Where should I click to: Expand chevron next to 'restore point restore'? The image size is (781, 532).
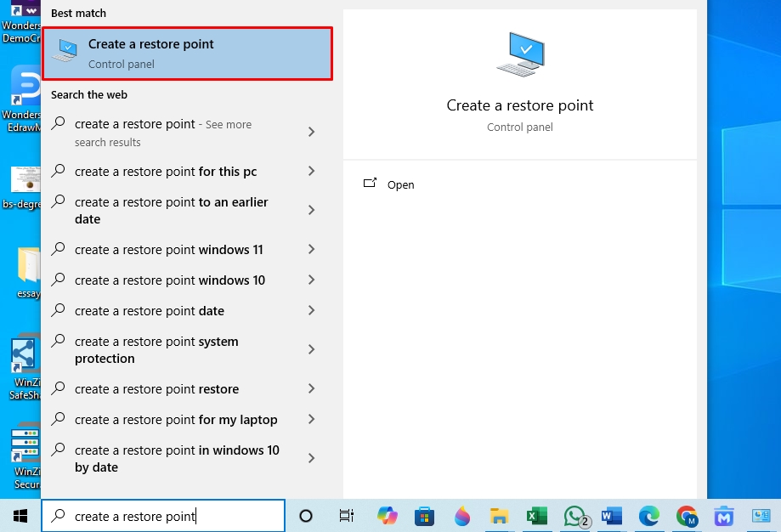pyautogui.click(x=311, y=388)
